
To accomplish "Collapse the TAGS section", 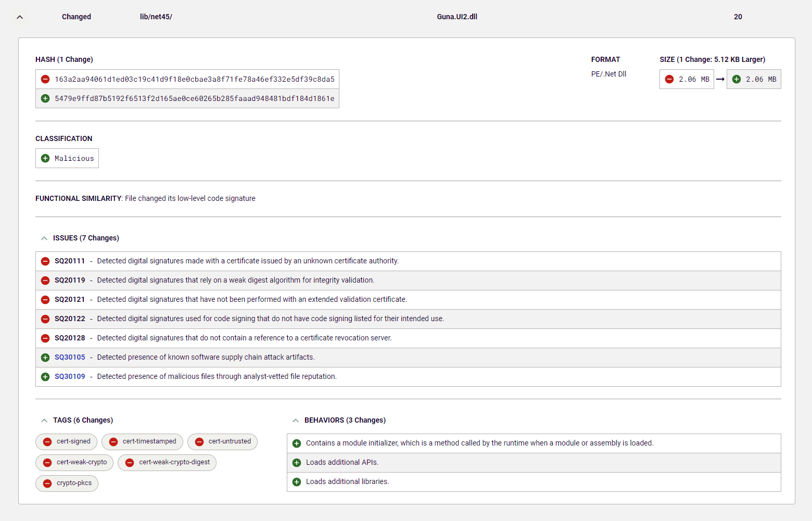I will click(x=44, y=421).
